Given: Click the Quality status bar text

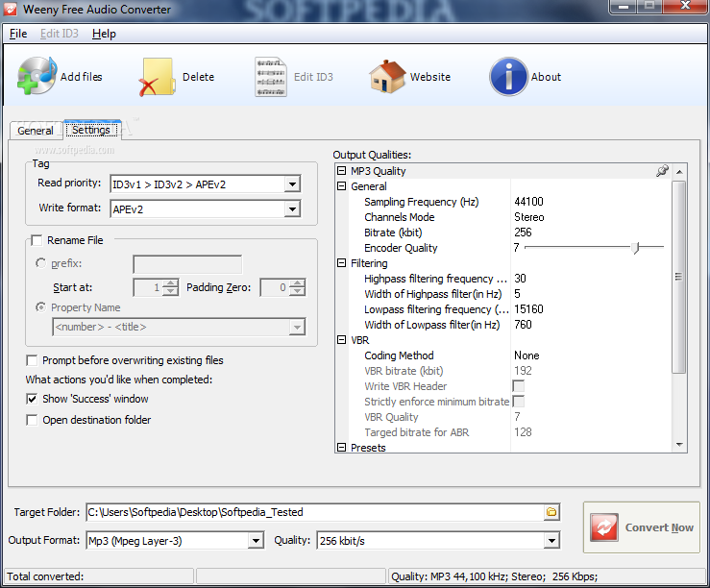Looking at the screenshot, I should 495,576.
